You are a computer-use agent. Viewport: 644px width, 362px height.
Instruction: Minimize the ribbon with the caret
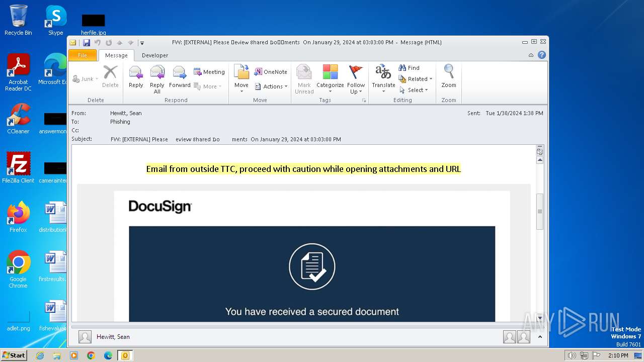tap(531, 55)
